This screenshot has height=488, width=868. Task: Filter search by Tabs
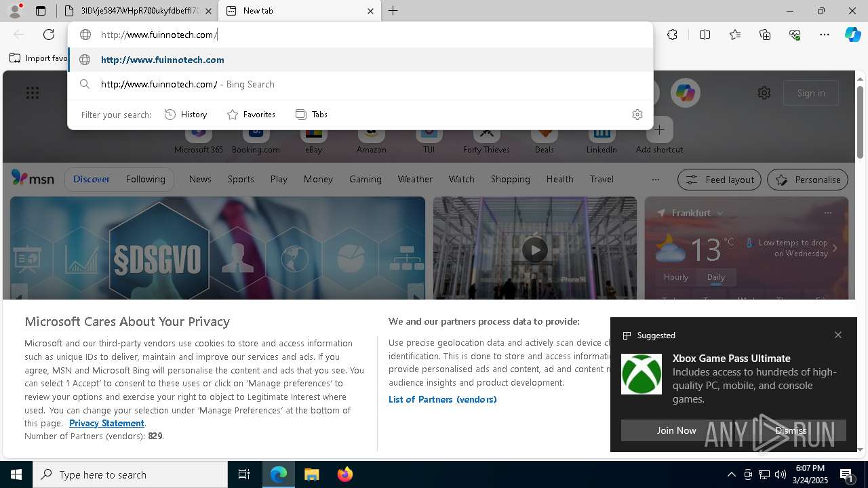[311, 115]
